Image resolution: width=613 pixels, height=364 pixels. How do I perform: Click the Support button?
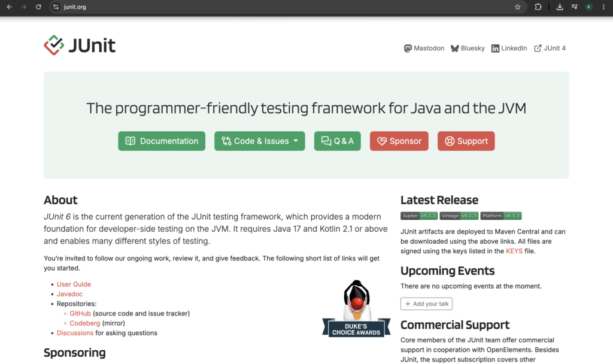click(466, 141)
